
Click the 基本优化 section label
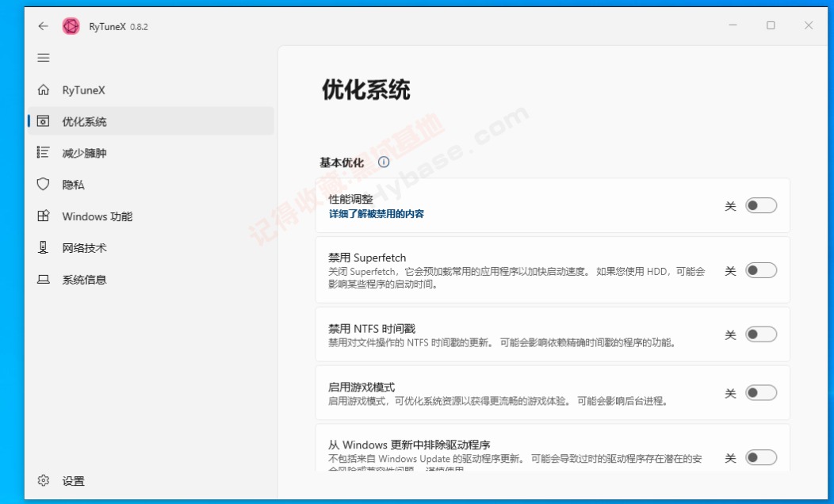pos(342,162)
